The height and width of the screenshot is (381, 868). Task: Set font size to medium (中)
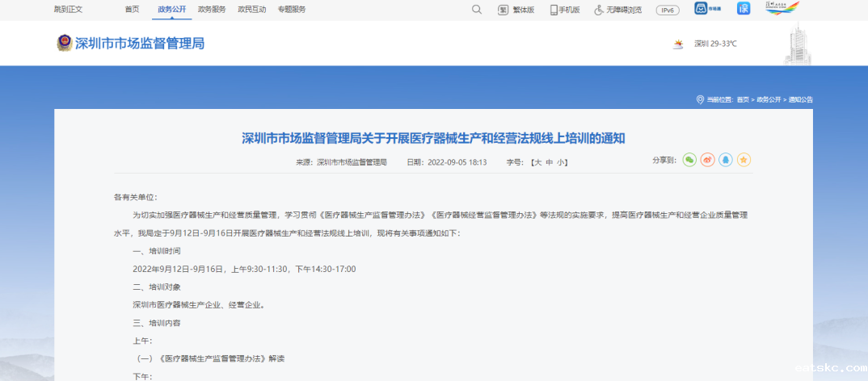(549, 162)
